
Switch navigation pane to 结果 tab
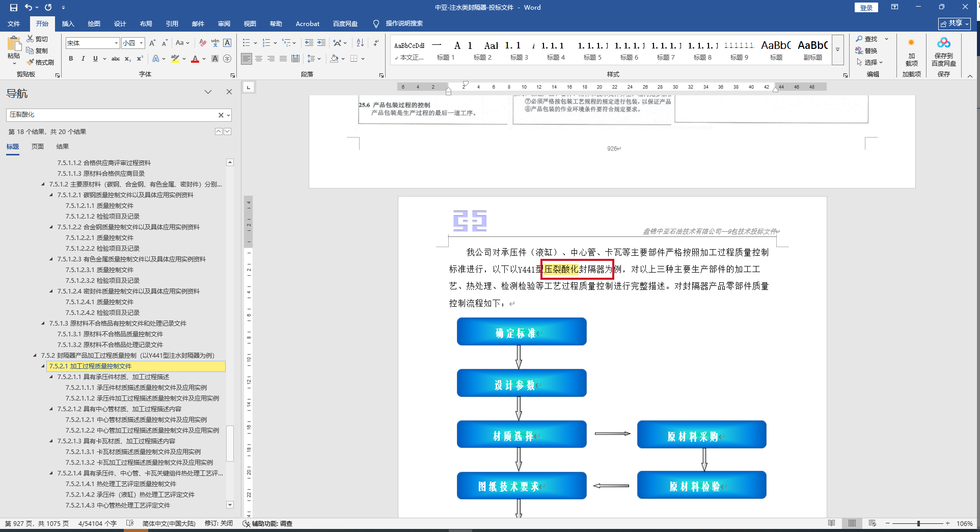tap(63, 147)
